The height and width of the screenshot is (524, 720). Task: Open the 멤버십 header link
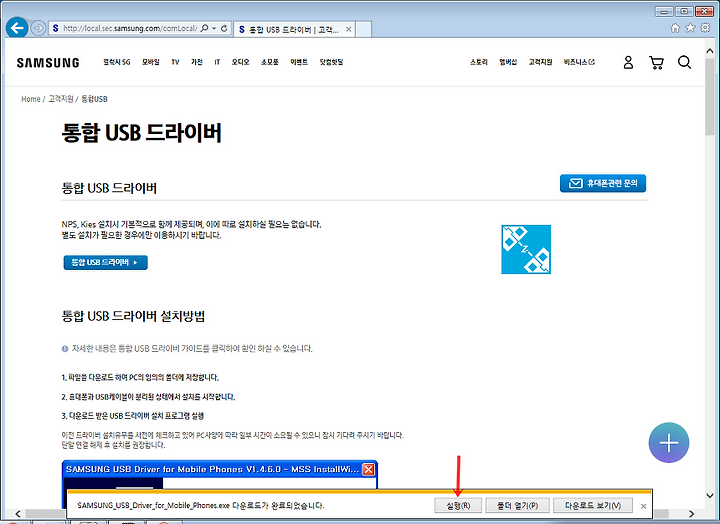tap(508, 62)
